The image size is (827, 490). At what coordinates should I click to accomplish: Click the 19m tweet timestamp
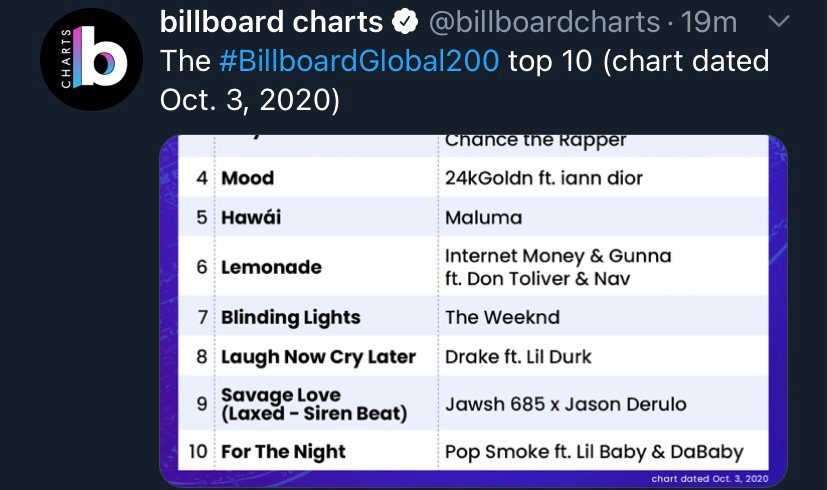[708, 22]
